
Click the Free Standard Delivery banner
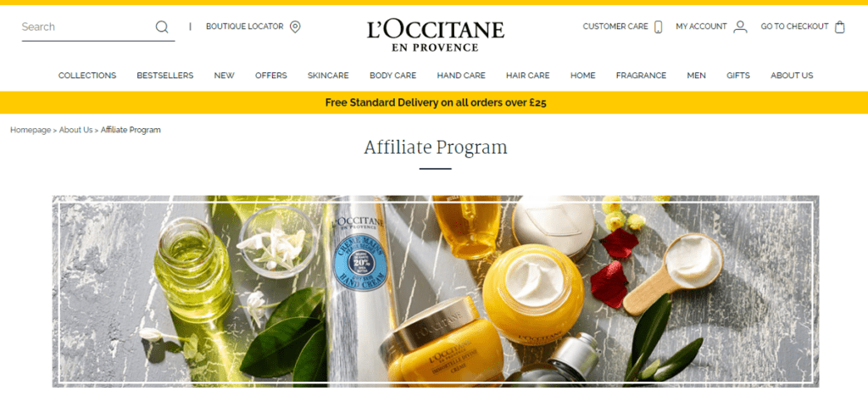click(434, 103)
